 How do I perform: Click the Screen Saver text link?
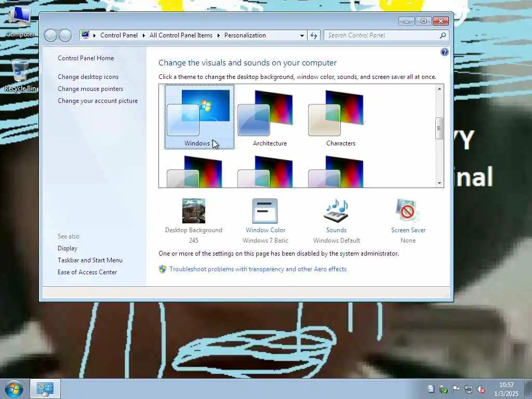[408, 230]
